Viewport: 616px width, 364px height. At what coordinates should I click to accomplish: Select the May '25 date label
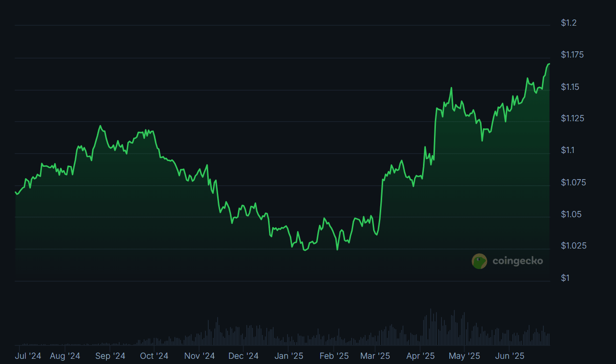pos(465,355)
